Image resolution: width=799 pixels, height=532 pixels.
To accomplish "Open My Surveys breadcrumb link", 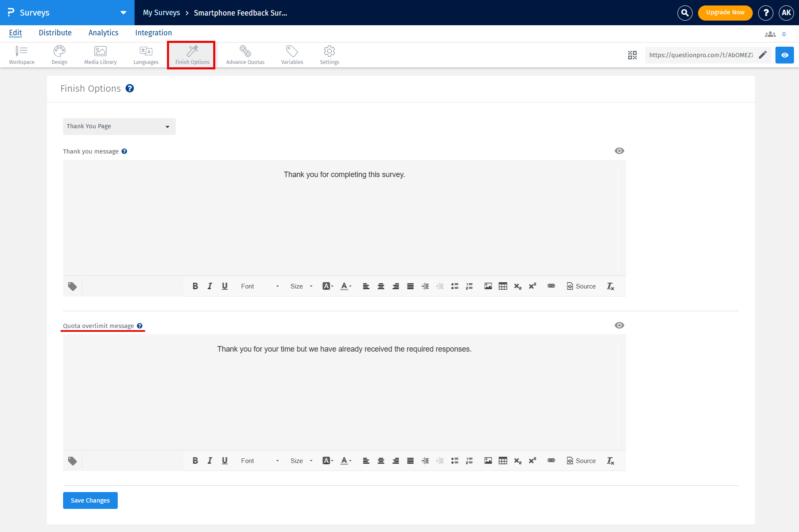I will 161,13.
